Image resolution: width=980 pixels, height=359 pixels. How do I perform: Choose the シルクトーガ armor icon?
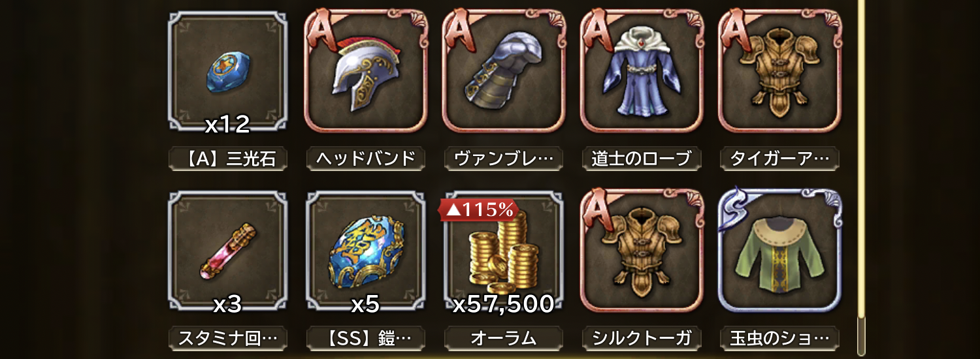(642, 251)
